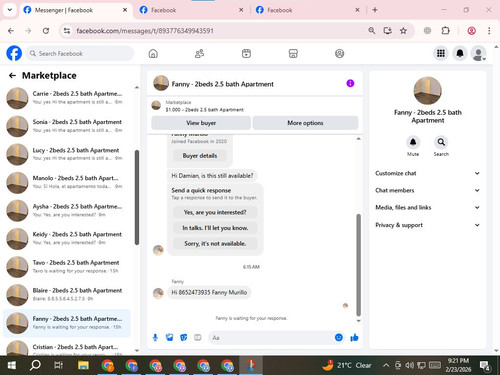This screenshot has height=375, width=500.
Task: Expand the Privacy & support section
Action: pos(427,225)
